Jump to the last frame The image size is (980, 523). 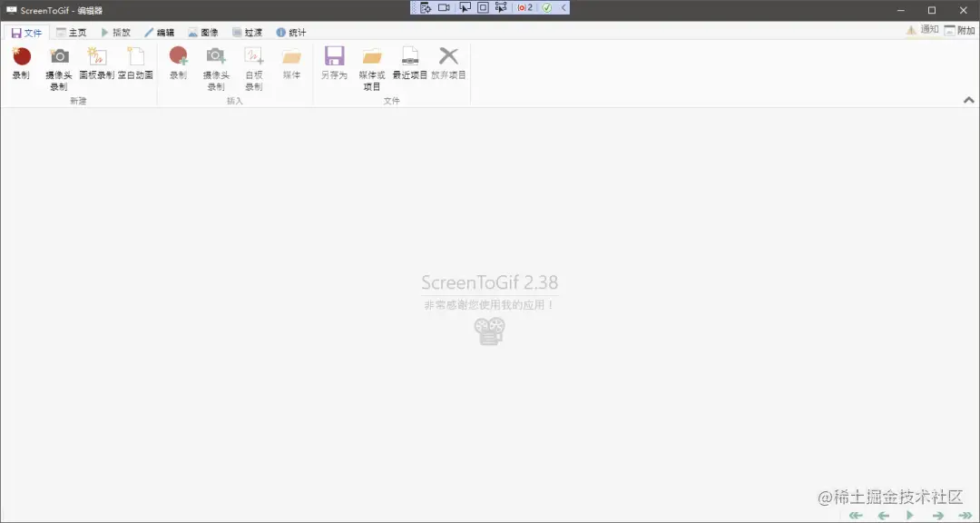(965, 516)
